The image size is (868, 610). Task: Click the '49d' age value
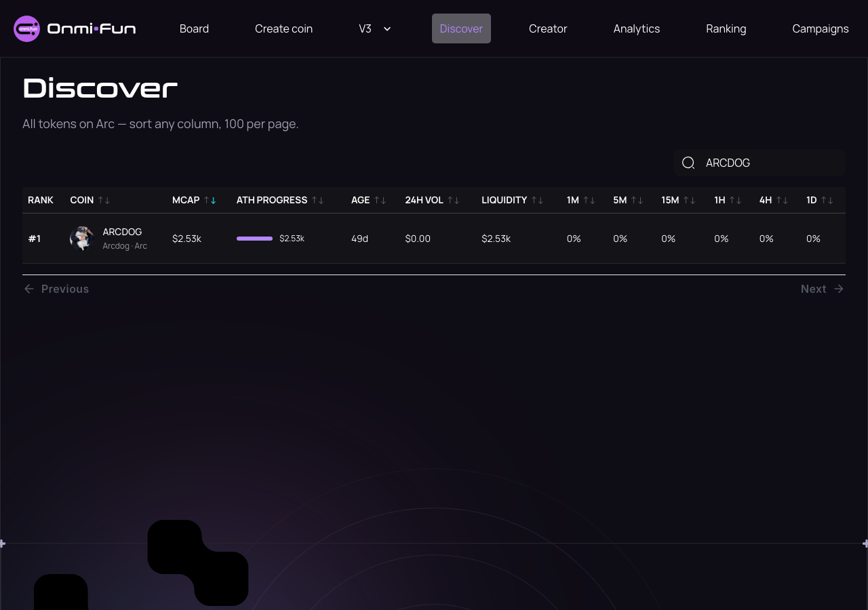coord(359,239)
